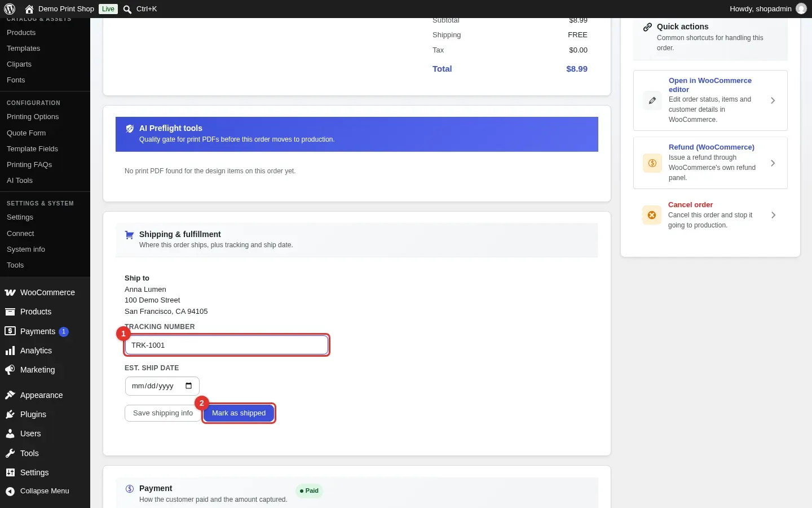Expand the Cancel order chevron
This screenshot has width=812, height=508.
774,215
